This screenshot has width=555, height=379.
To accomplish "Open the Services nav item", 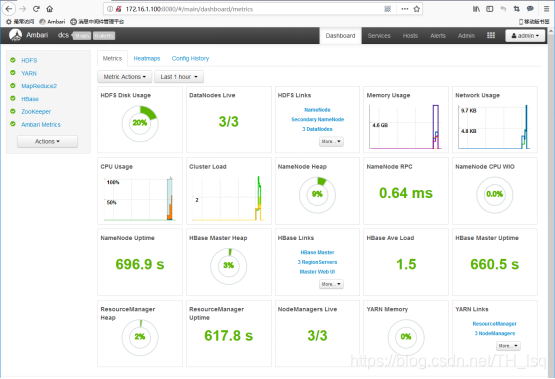I will click(x=379, y=36).
